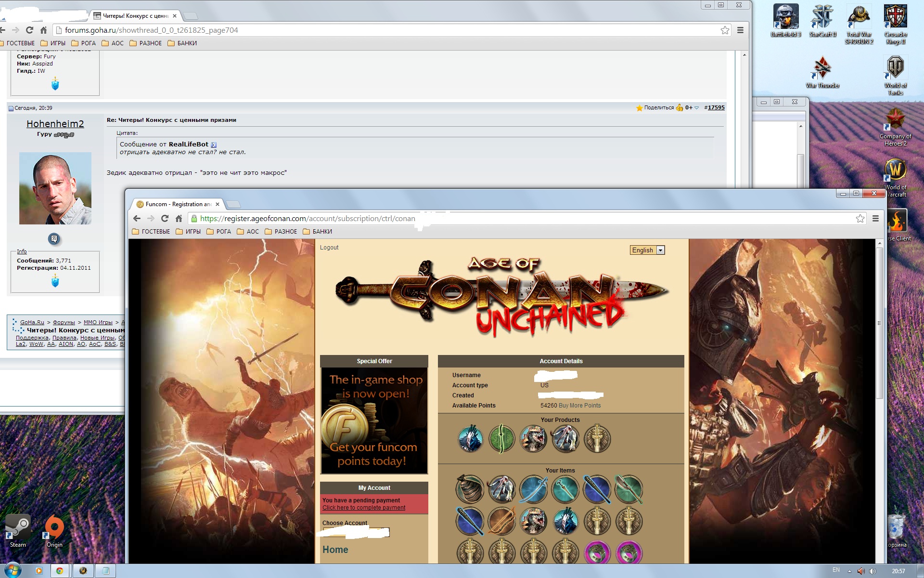Viewport: 924px width, 578px height.
Task: Click home button in forum browser
Action: (x=43, y=30)
